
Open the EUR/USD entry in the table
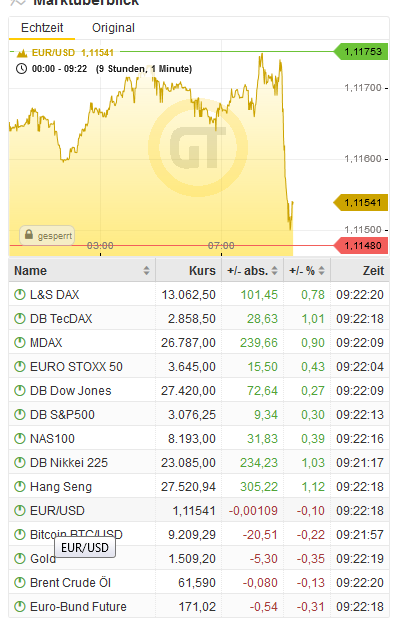(x=57, y=511)
